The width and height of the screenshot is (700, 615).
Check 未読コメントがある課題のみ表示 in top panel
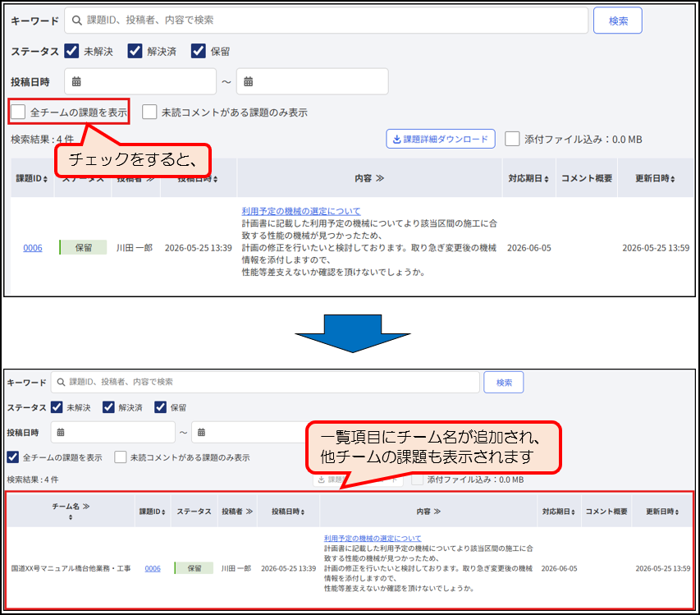point(149,112)
